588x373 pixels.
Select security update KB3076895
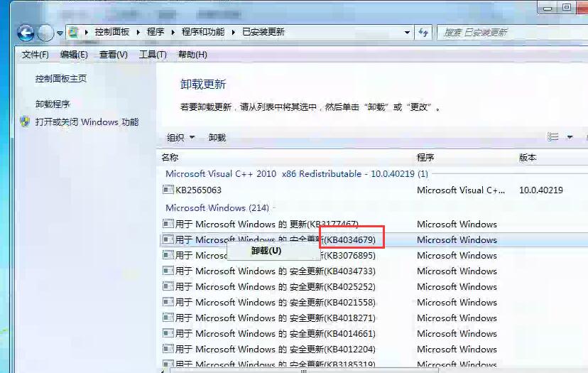click(375, 256)
